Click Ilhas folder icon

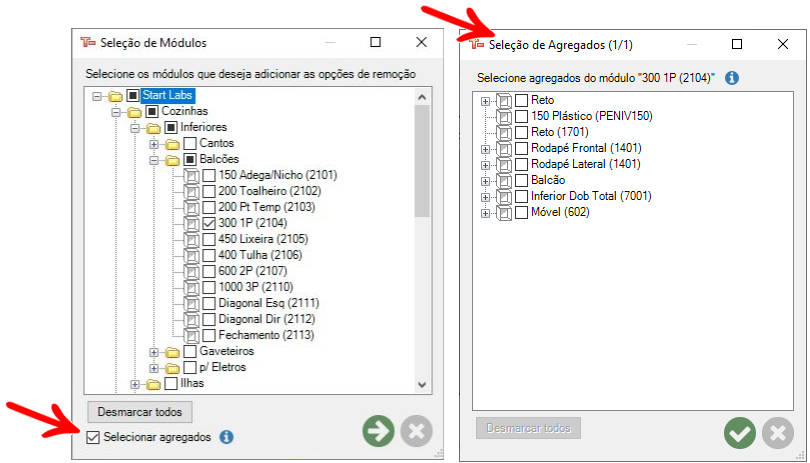tap(153, 384)
